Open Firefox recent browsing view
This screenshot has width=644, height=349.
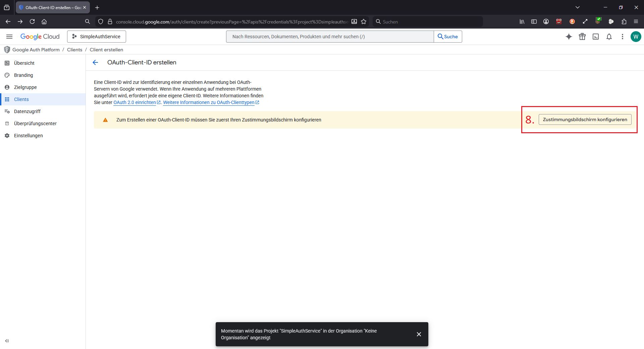(7, 7)
